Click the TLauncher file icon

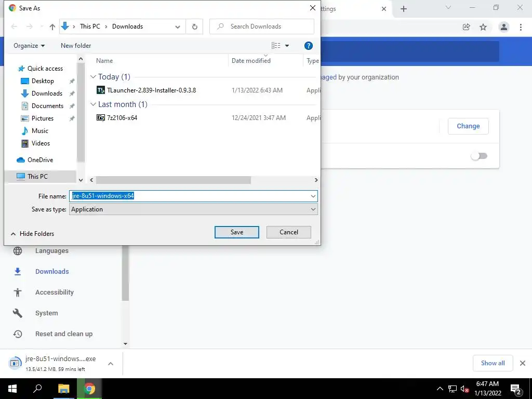point(101,90)
